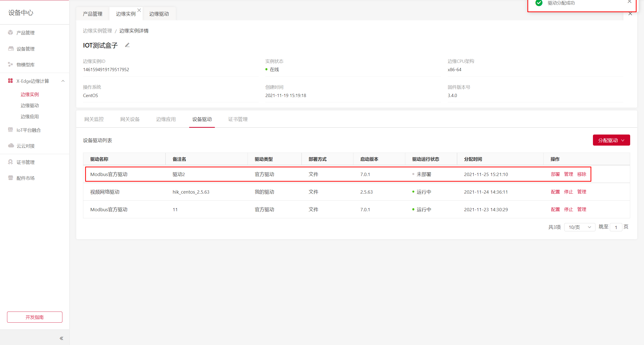Dismiss the 驱动分配成功 notification
Image resolution: width=644 pixels, height=345 pixels.
click(x=629, y=2)
